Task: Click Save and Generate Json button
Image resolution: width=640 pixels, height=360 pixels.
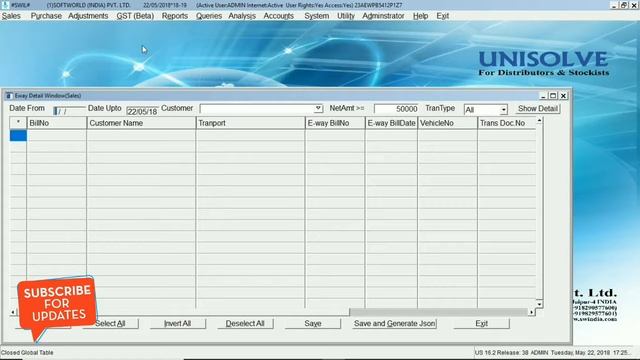Action: (x=395, y=323)
